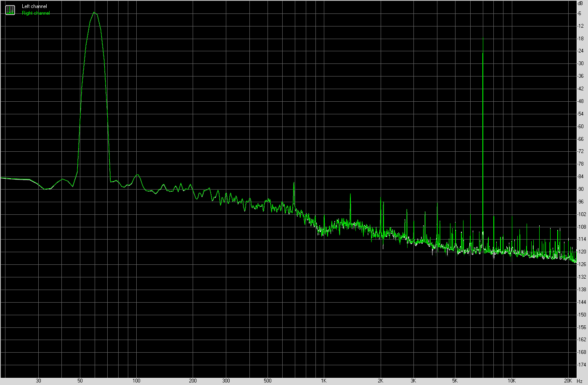Click the "100" frequency axis label
588x385 pixels.
point(136,381)
